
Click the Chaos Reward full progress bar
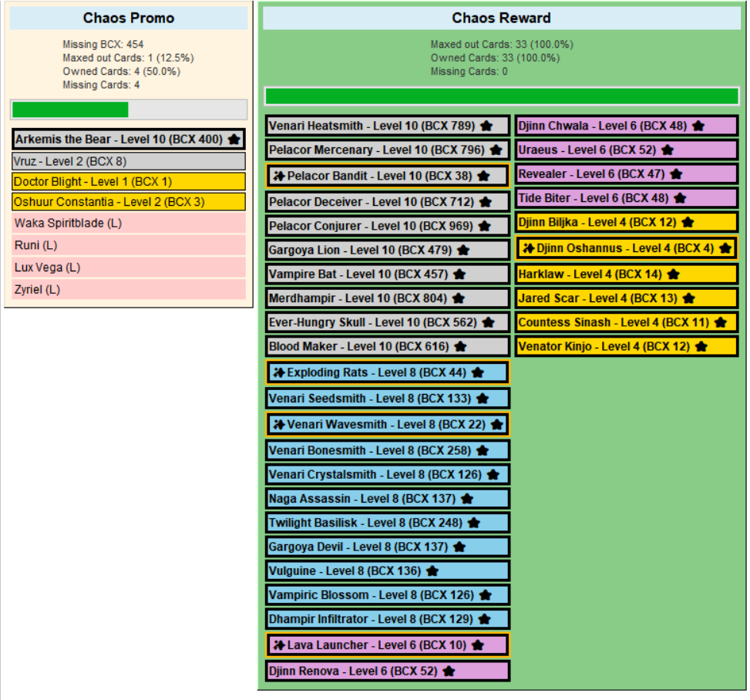coord(502,96)
